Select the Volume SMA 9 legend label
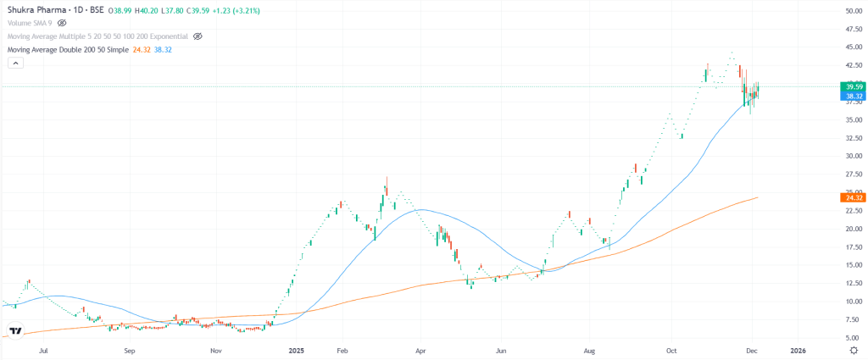 29,24
